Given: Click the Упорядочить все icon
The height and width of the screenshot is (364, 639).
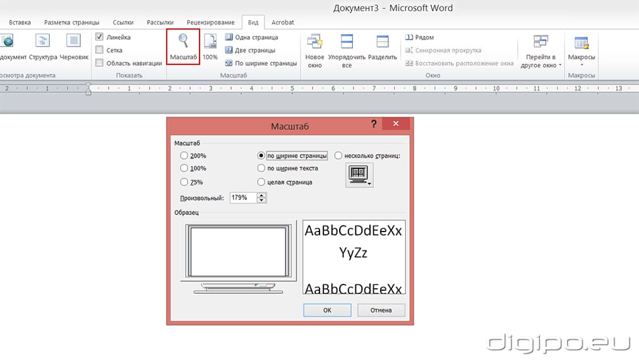Looking at the screenshot, I should (x=347, y=42).
